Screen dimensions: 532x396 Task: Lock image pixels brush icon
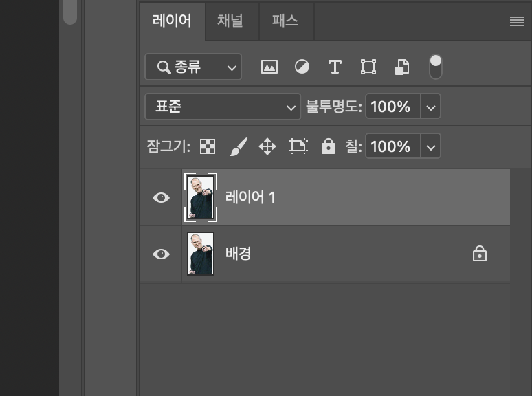[x=239, y=146]
